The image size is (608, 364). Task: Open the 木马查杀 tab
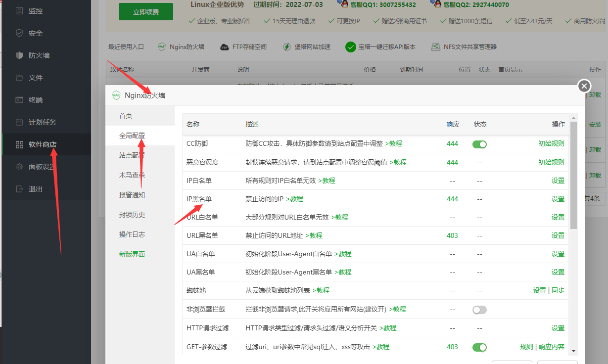(x=140, y=175)
